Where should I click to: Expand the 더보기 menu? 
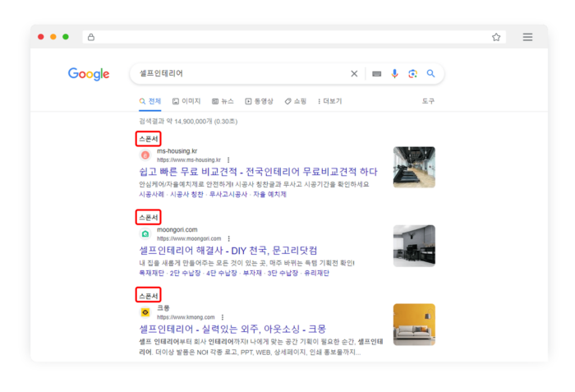[329, 101]
